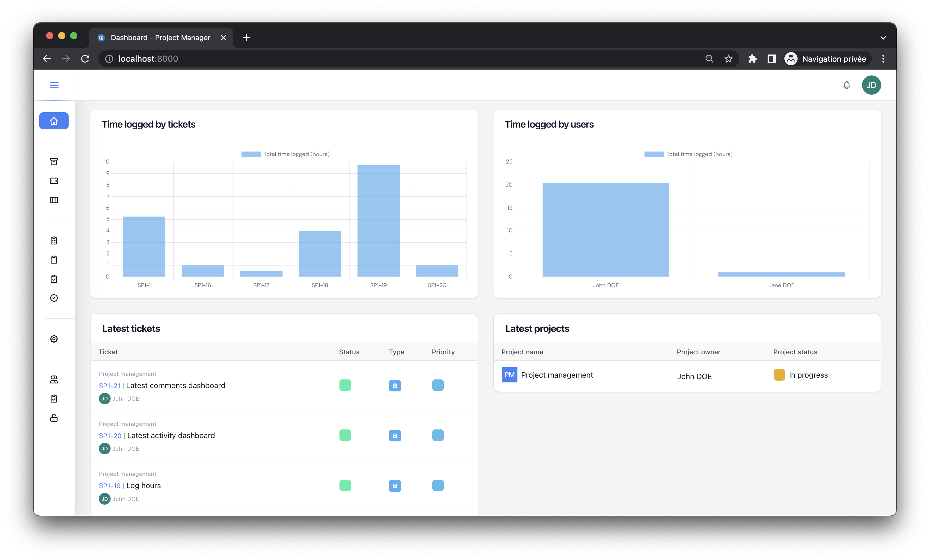The image size is (930, 560).
Task: Toggle the hamburger sidebar menu
Action: tap(54, 85)
